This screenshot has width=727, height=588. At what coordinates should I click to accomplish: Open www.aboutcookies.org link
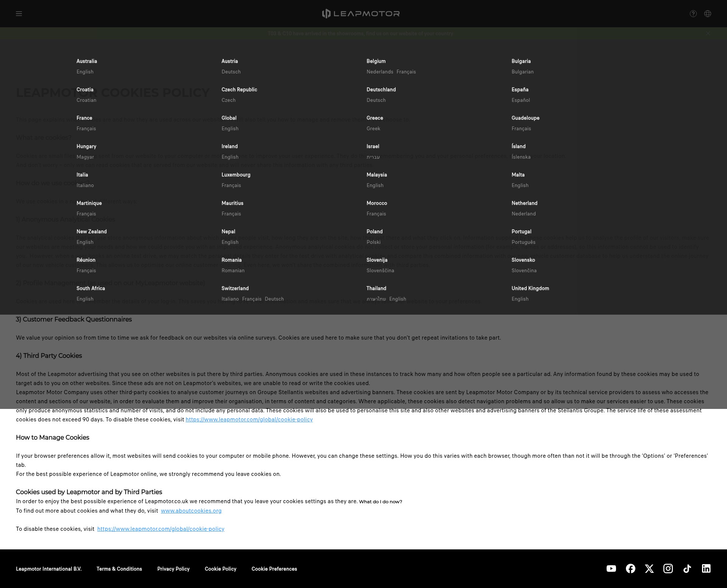(x=191, y=510)
